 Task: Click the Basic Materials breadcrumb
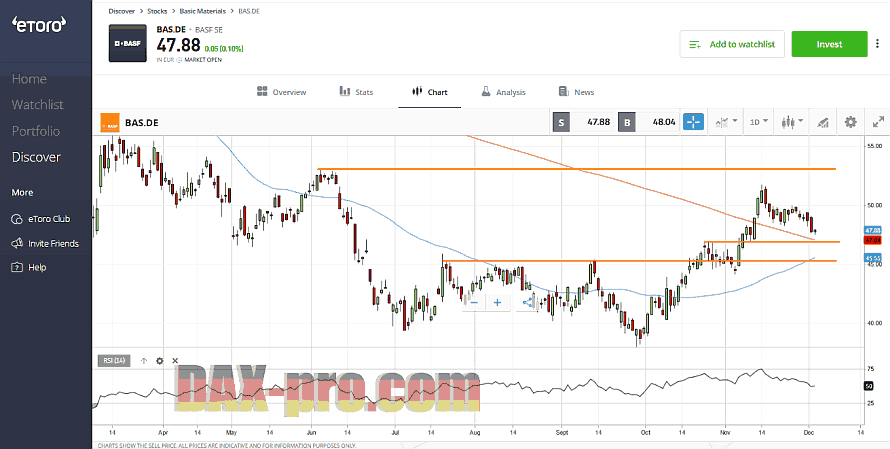(x=203, y=11)
